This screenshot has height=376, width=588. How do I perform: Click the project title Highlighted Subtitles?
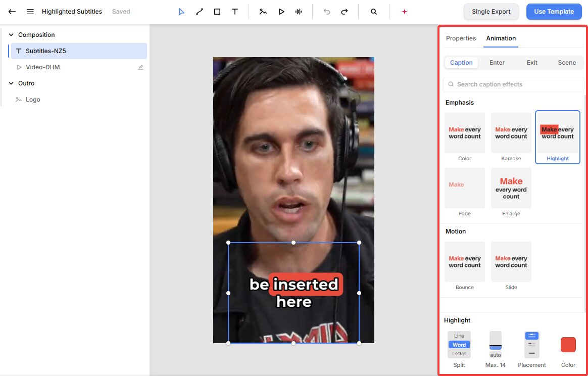click(x=72, y=12)
